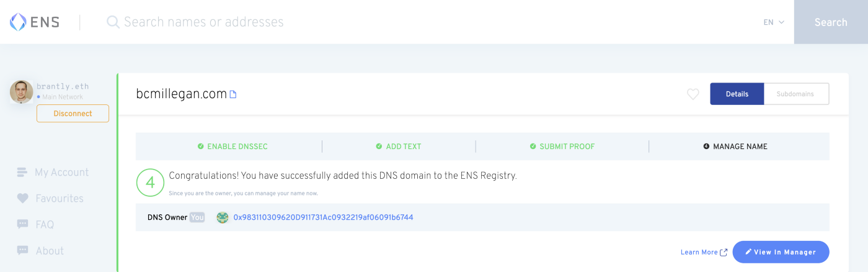The height and width of the screenshot is (272, 868).
Task: Click the About speech bubble icon
Action: coord(22,250)
